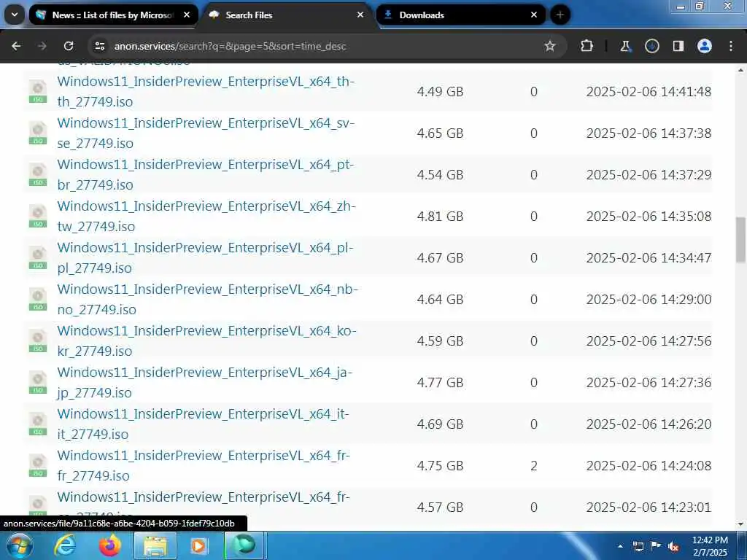Open sv-se_27749.iso file link
Viewport: 747px width, 560px height.
coord(206,133)
